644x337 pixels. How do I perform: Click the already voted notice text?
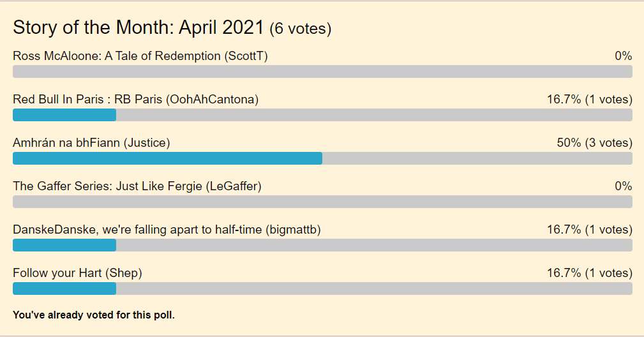[94, 315]
